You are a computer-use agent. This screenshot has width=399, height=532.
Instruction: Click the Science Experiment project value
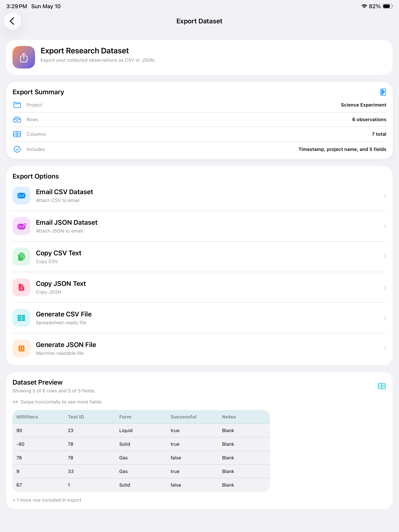point(363,105)
